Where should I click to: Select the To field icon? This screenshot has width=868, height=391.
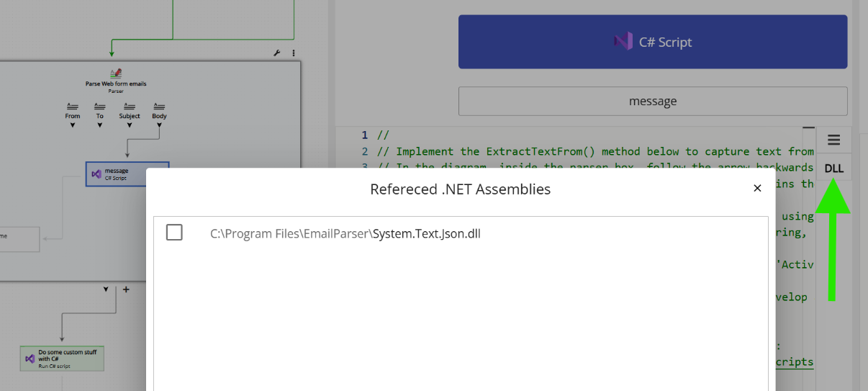pyautogui.click(x=99, y=107)
